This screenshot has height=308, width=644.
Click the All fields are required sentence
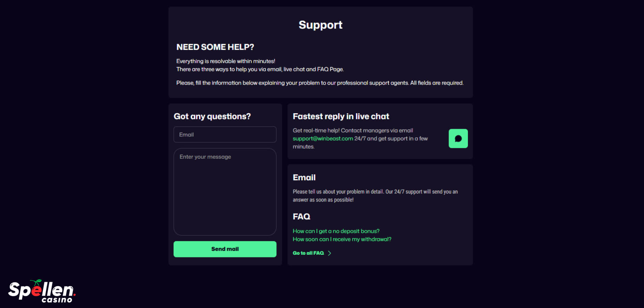(437, 83)
